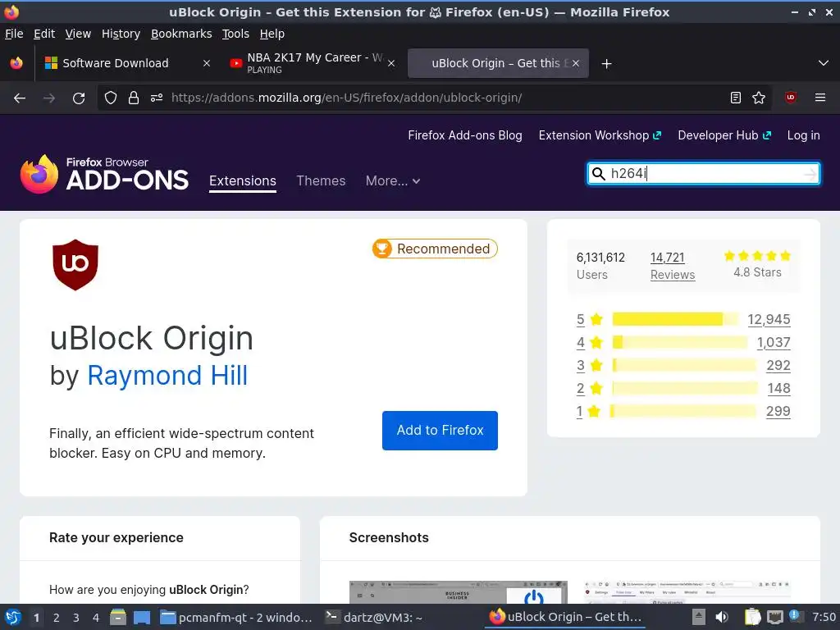
Task: Click the show desktop taskbar icon
Action: coord(142,617)
